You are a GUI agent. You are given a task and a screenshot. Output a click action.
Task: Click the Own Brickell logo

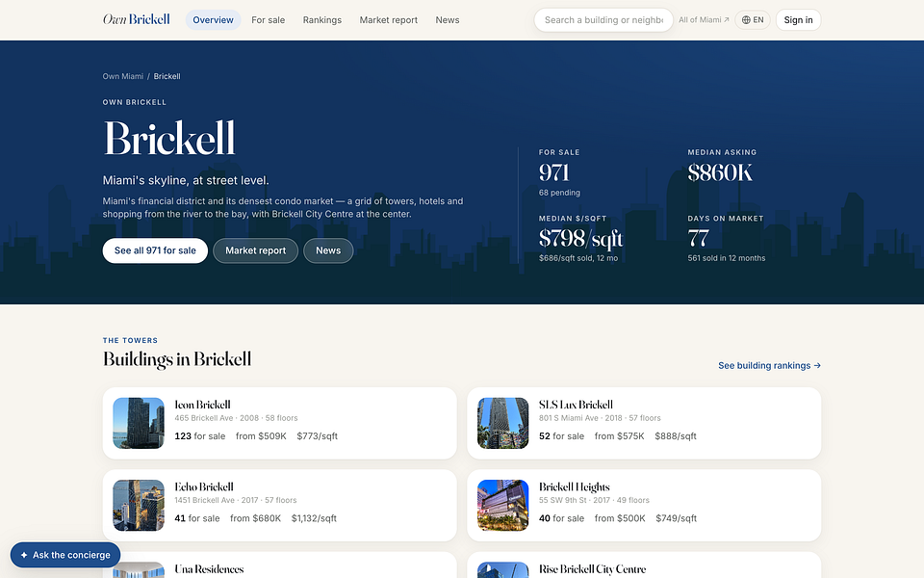point(136,19)
